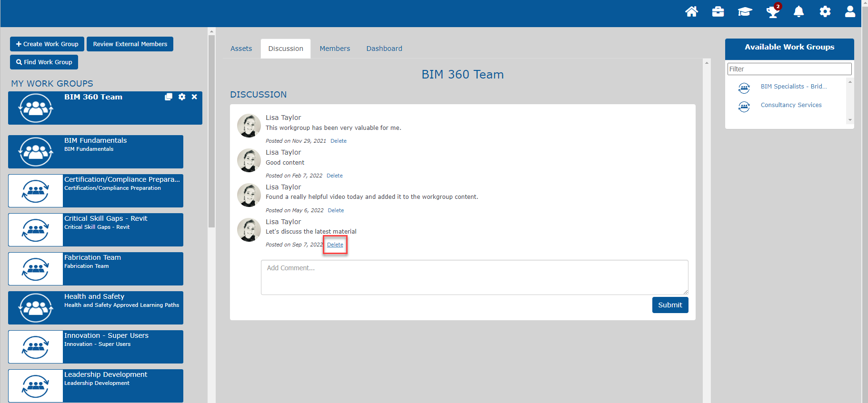Select Certification/Compliance Preparation group icon
The height and width of the screenshot is (403, 868).
click(36, 191)
